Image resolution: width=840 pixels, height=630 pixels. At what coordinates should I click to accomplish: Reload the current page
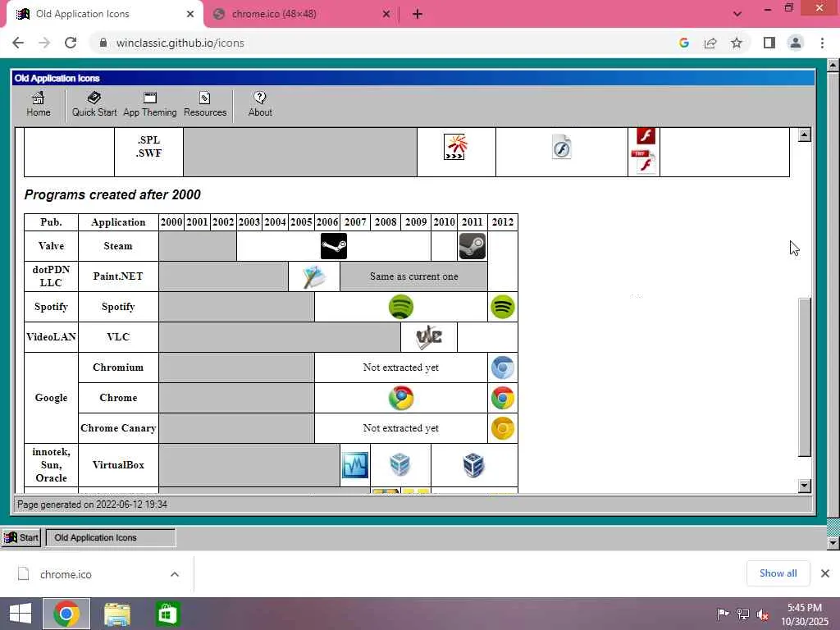coord(71,43)
